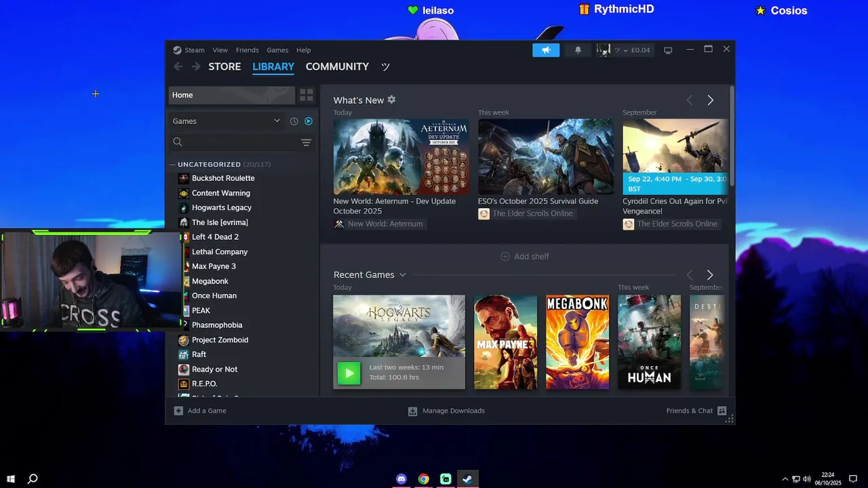Click New World: Aeternum game link
The width and height of the screenshot is (868, 488).
coord(378,224)
